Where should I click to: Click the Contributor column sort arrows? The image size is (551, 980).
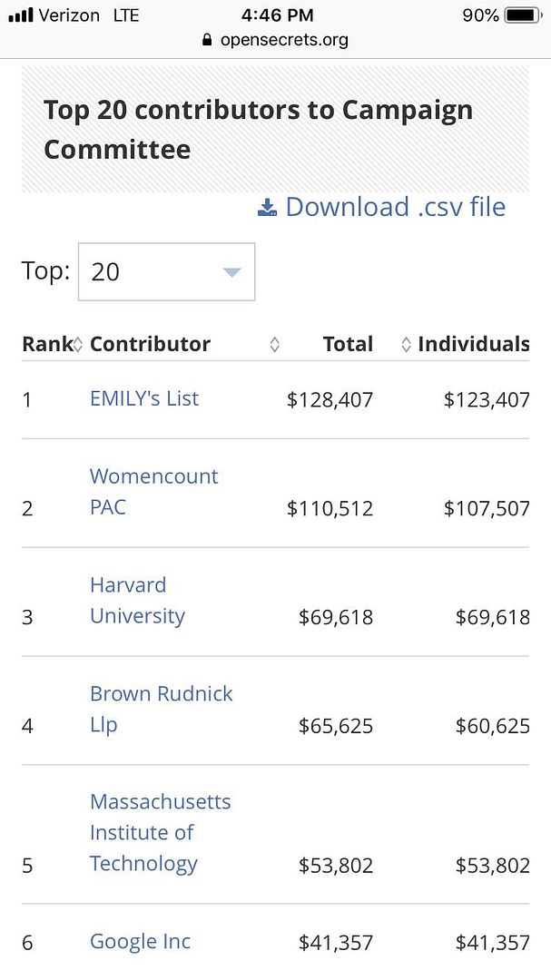pyautogui.click(x=274, y=345)
